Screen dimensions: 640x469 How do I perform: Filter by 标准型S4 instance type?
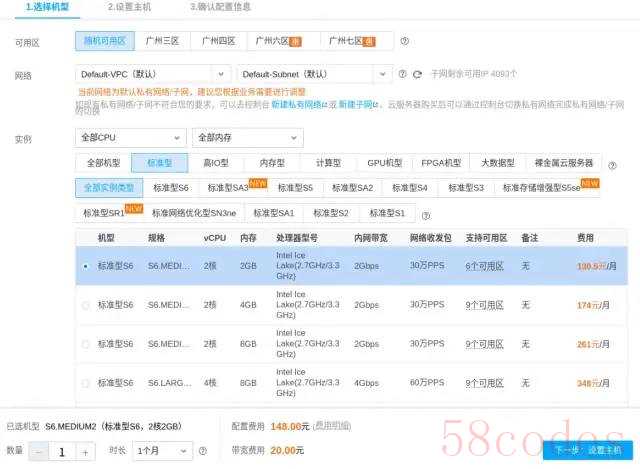410,188
